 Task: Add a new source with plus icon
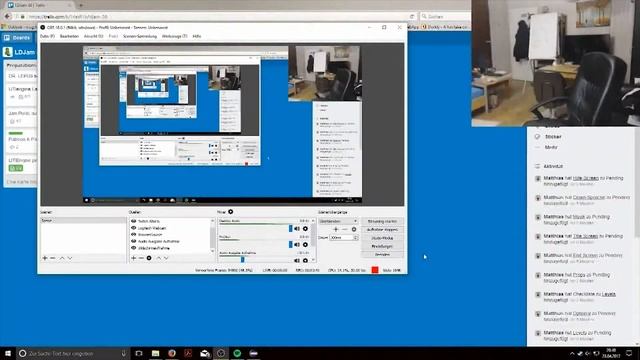pyautogui.click(x=133, y=258)
